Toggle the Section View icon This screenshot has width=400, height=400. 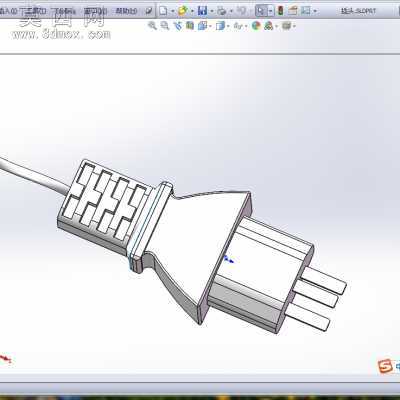coord(190,25)
